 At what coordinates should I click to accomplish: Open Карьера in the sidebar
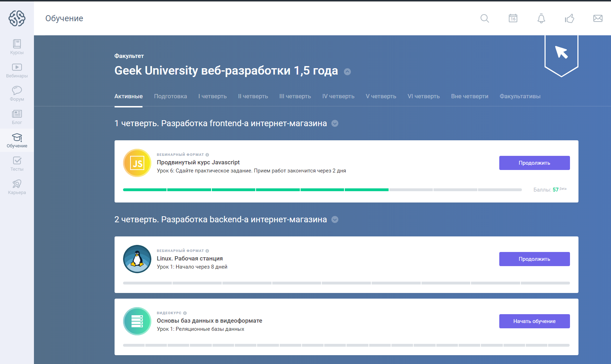(x=17, y=187)
